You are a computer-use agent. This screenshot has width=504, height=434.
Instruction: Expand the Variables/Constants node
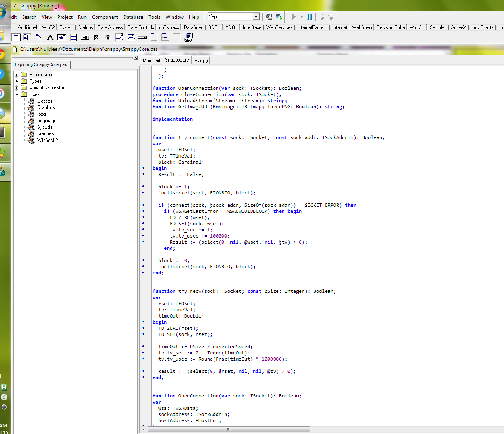(x=17, y=88)
